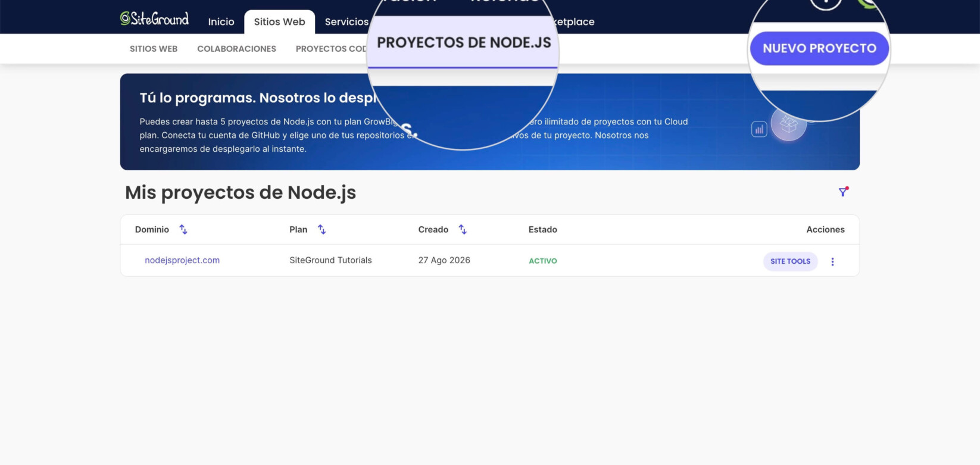Viewport: 980px width, 465px height.
Task: Open the COLABORACIONES submenu item
Action: 236,49
